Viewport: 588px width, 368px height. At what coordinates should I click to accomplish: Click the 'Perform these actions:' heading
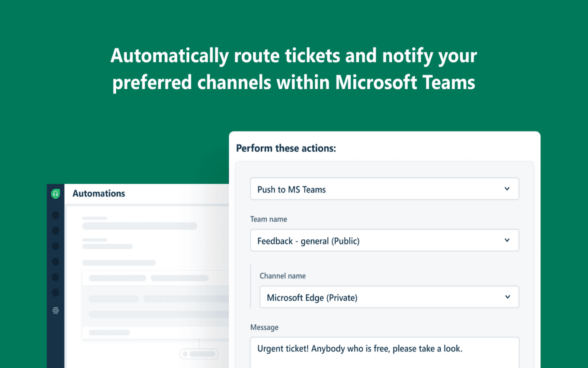(x=286, y=148)
